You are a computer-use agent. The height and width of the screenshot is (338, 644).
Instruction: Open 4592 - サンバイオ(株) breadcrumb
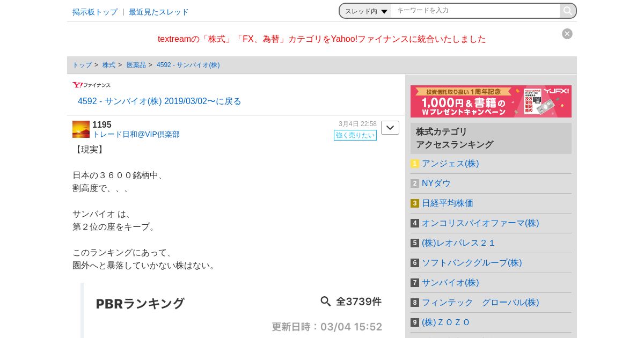(x=188, y=65)
